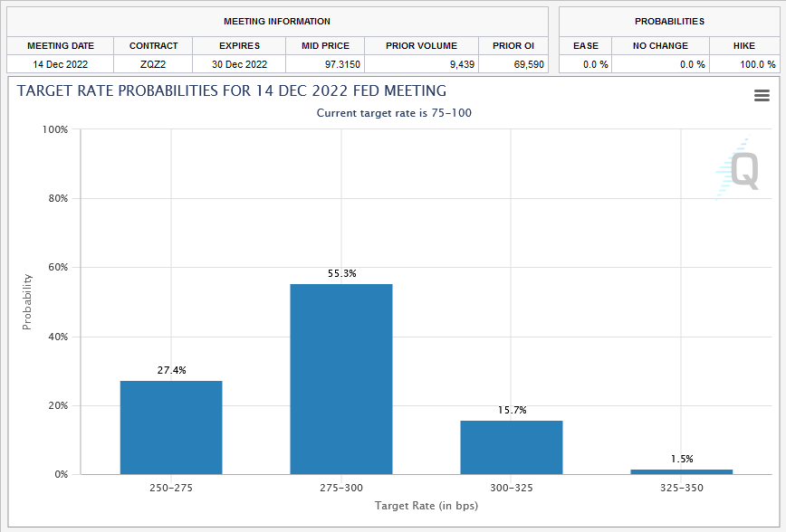The width and height of the screenshot is (786, 532).
Task: Click the 1.5% data label
Action: tap(681, 459)
